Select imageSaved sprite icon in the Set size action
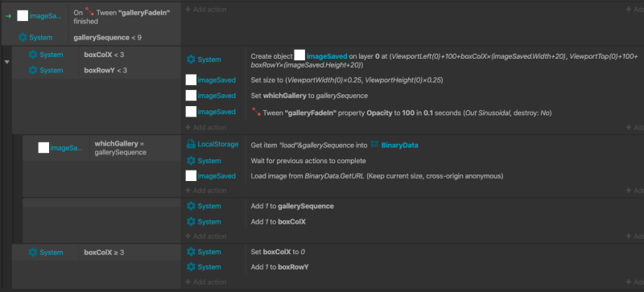The width and height of the screenshot is (644, 292). point(191,80)
